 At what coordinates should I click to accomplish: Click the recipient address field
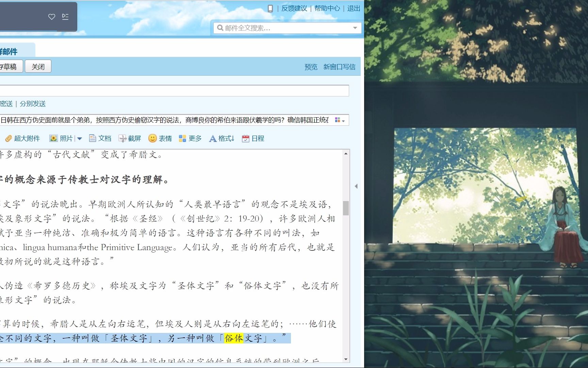[x=174, y=91]
